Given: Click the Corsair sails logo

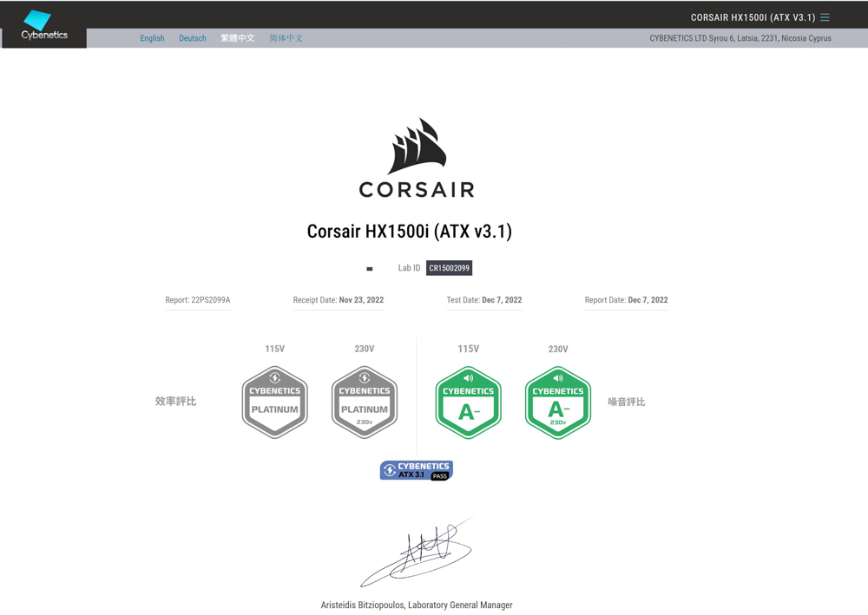Looking at the screenshot, I should pos(417,146).
